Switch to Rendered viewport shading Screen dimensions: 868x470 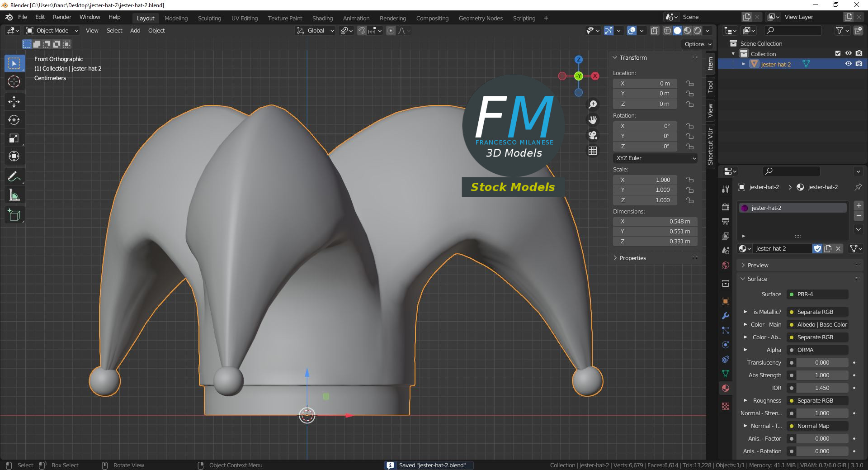(697, 31)
